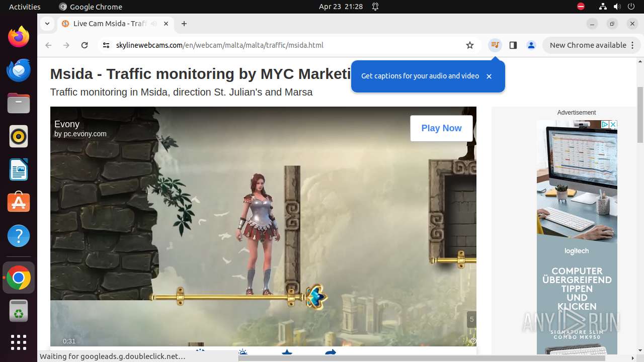Image resolution: width=644 pixels, height=362 pixels.
Task: Click the Evony video ad area
Action: pyautogui.click(x=263, y=226)
